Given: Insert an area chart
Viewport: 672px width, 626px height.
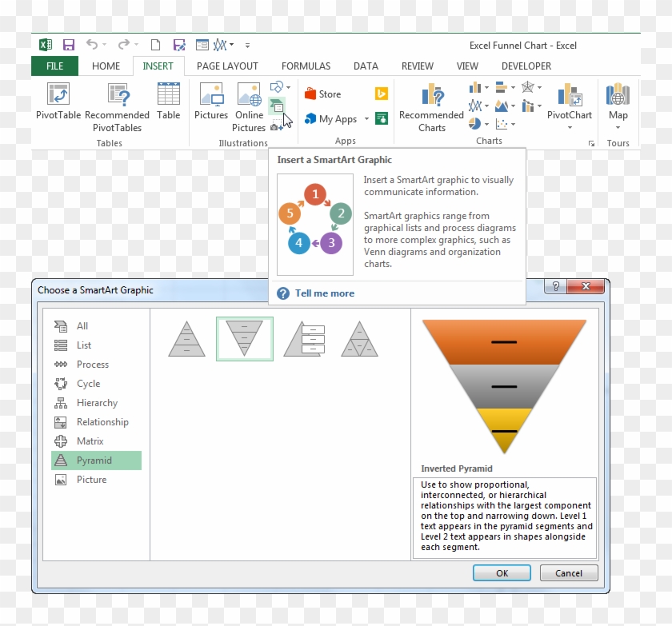Looking at the screenshot, I should [502, 106].
